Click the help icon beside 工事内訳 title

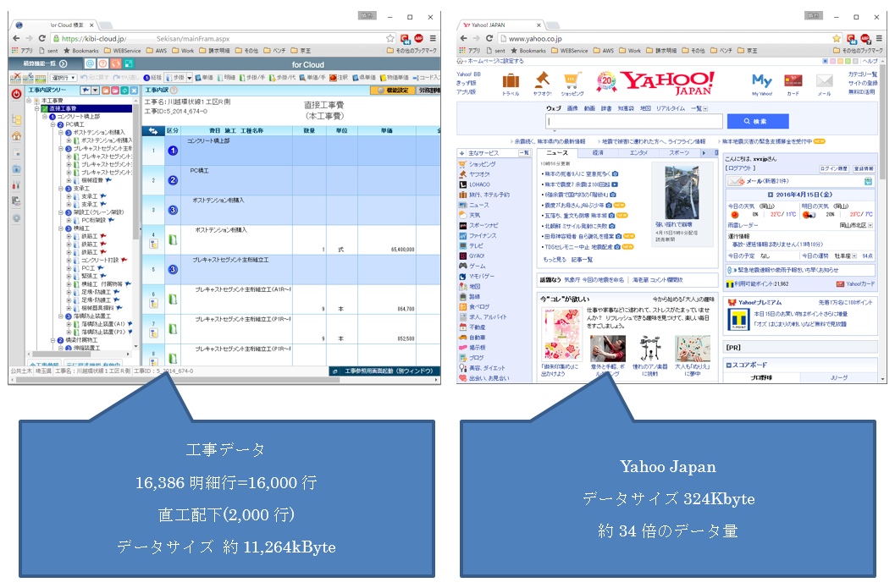point(174,91)
